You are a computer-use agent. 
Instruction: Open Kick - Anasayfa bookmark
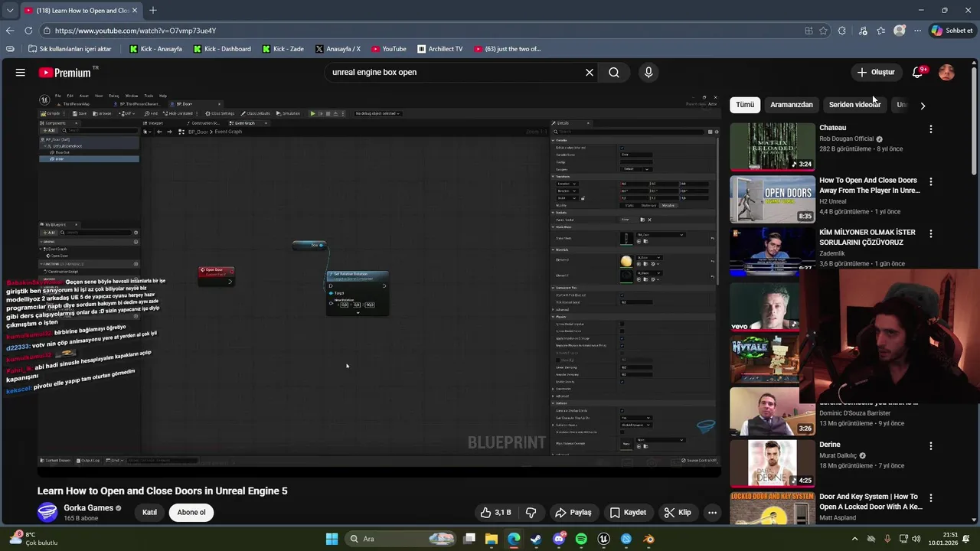coord(155,49)
